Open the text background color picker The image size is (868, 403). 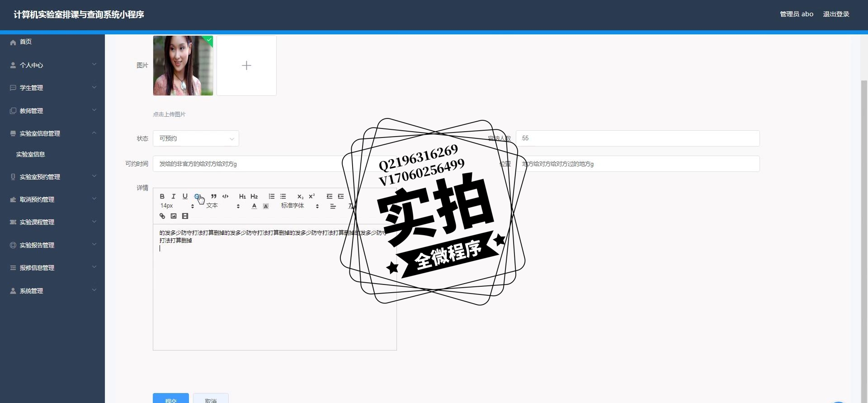tap(266, 206)
